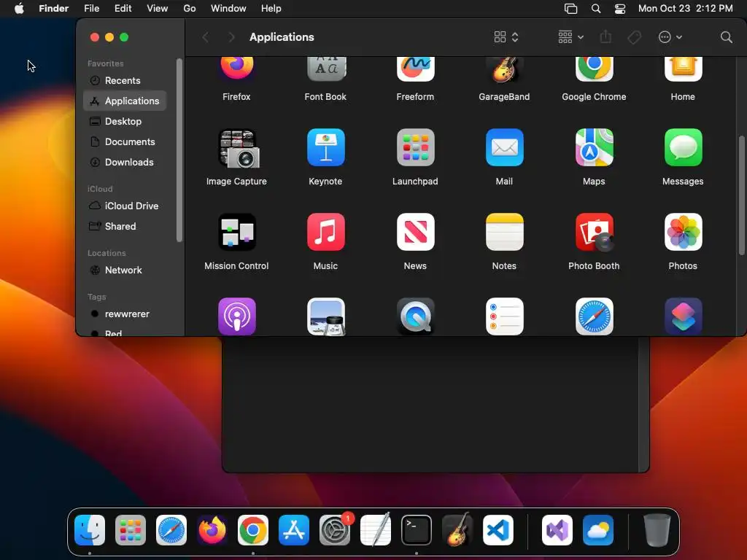Open the File menu
Viewport: 747px width, 560px height.
(91, 9)
